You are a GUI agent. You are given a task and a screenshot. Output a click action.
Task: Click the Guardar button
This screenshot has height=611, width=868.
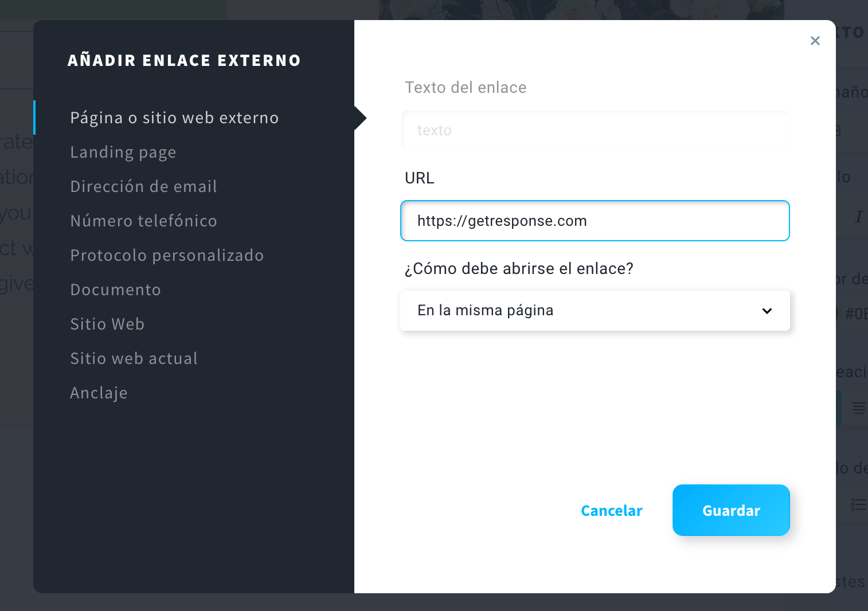[731, 510]
